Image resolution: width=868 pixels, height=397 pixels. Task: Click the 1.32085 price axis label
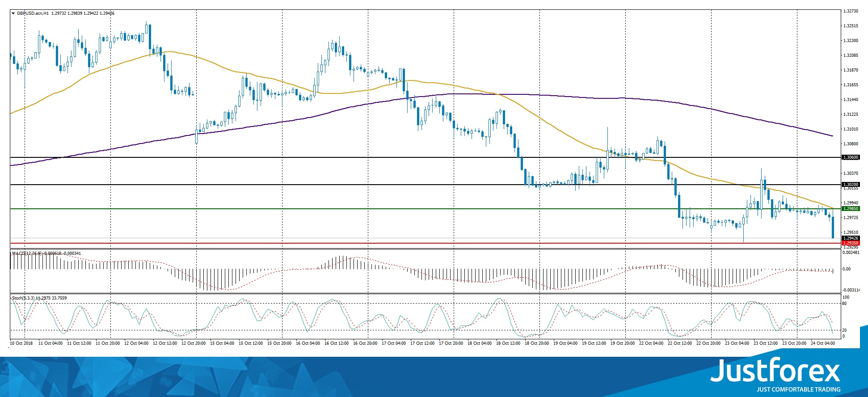pos(850,55)
